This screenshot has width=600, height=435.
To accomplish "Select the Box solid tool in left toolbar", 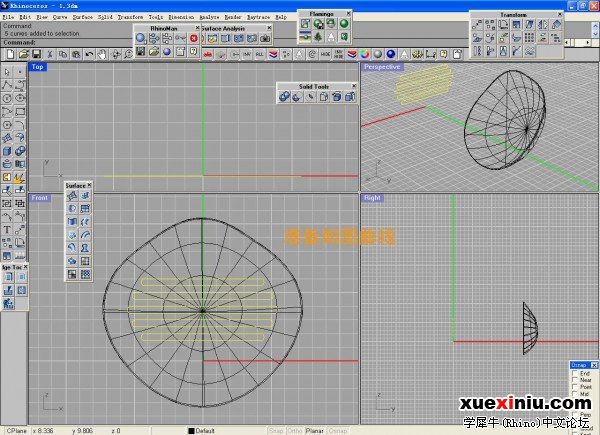I will [x=7, y=151].
